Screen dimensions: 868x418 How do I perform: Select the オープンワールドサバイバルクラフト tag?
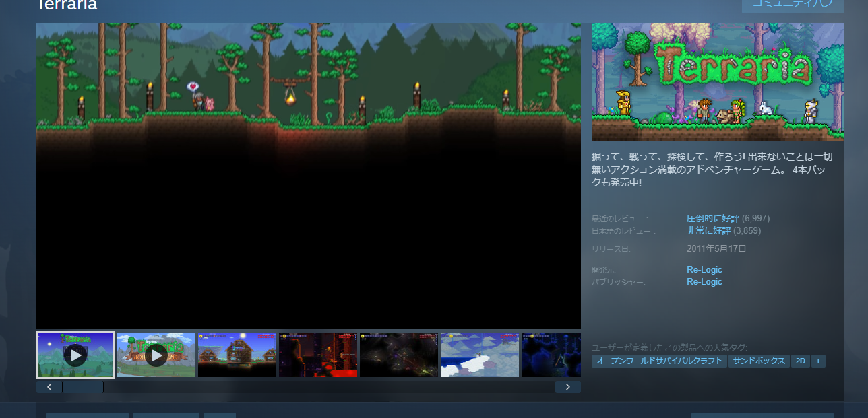(659, 361)
